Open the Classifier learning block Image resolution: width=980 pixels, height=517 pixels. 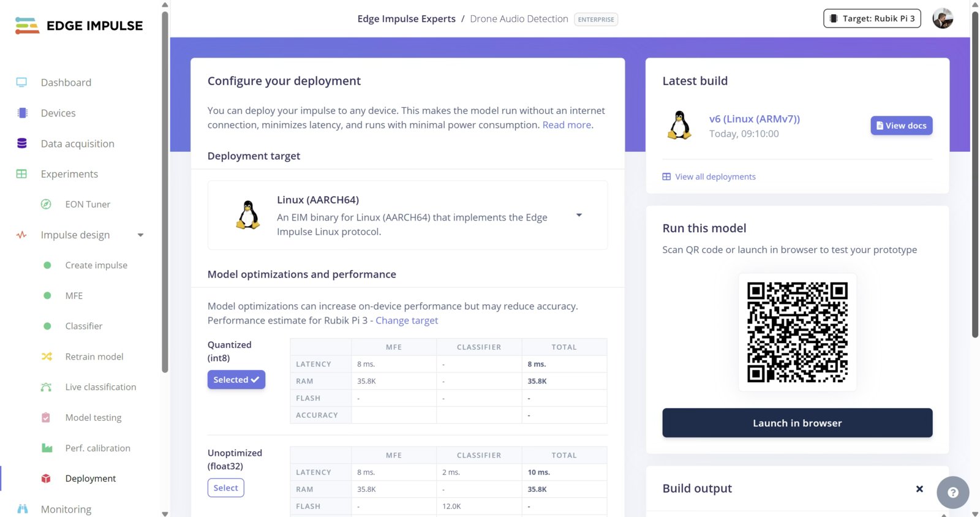click(x=84, y=326)
